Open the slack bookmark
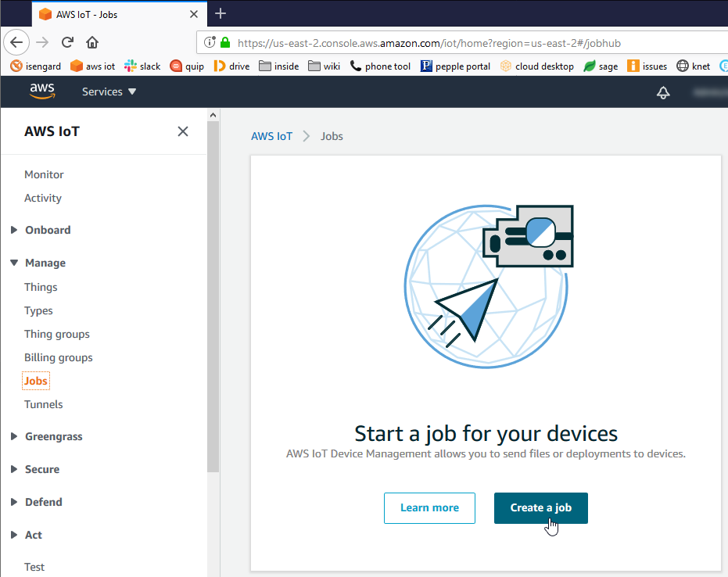728x577 pixels. [x=142, y=66]
